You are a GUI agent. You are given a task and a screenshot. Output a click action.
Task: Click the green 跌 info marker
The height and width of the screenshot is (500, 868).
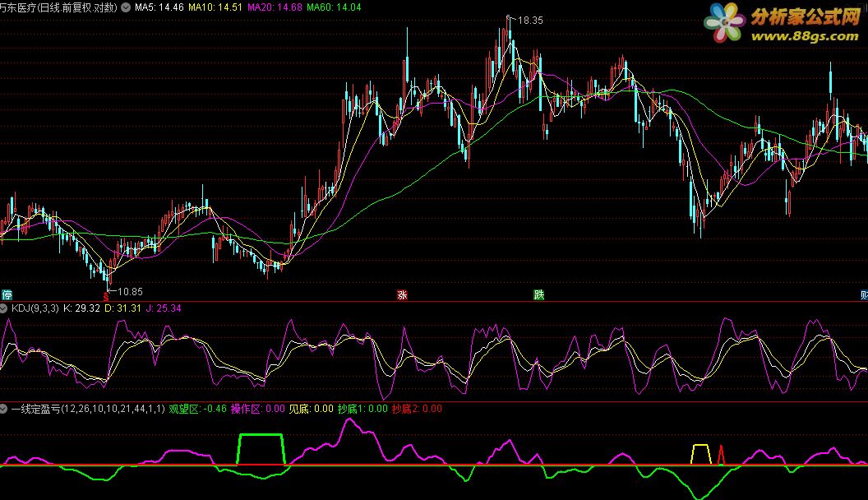point(538,295)
